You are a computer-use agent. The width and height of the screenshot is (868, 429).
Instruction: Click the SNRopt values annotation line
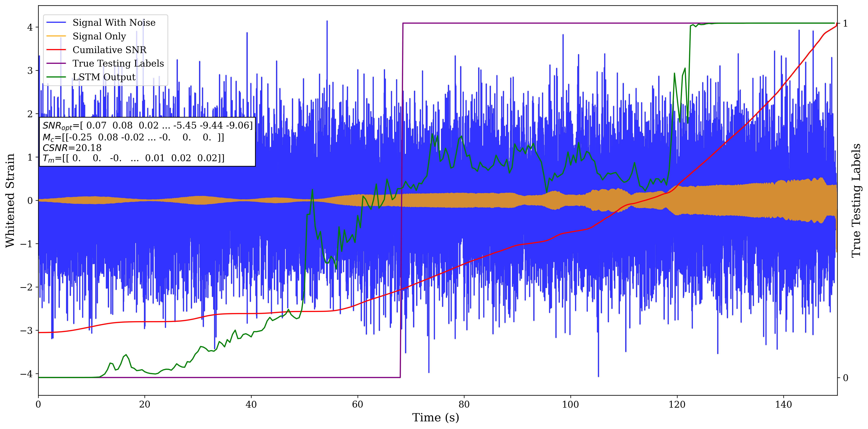click(x=147, y=126)
